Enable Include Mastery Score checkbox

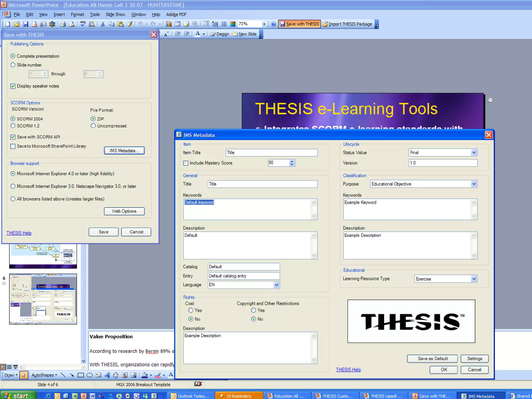click(x=186, y=163)
